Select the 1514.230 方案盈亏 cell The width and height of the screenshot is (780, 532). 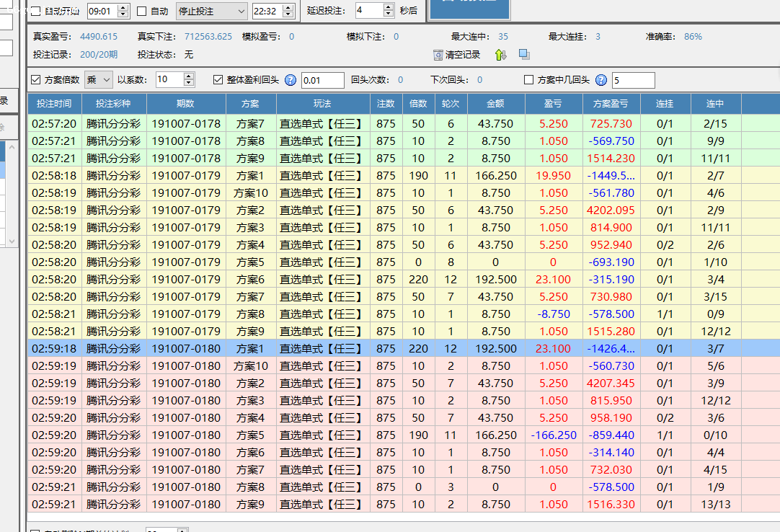pos(611,159)
